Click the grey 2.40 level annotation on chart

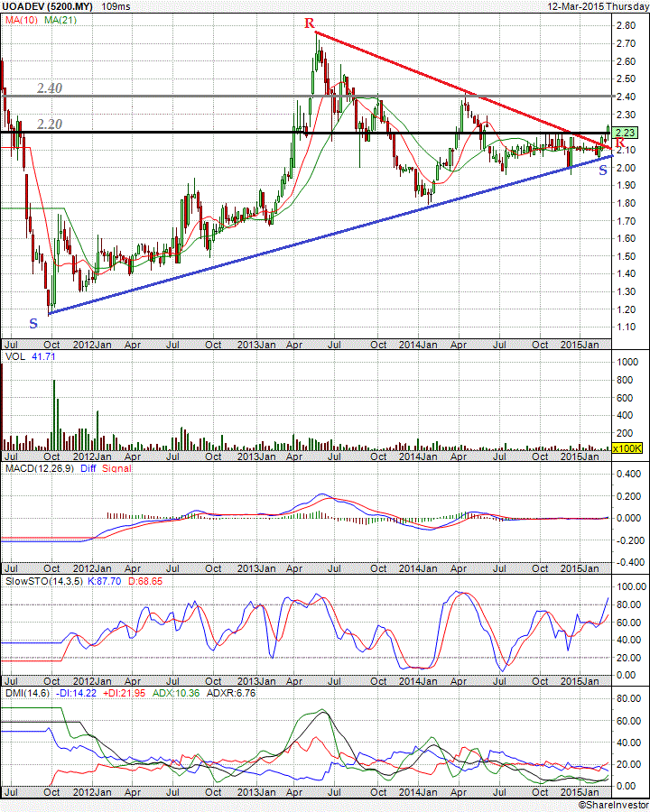[50, 88]
